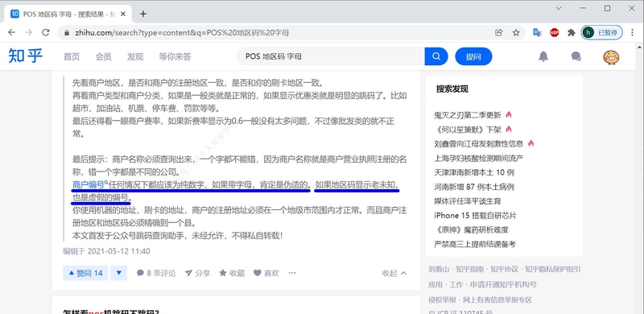
Task: Open footer link 刘看山
Action: tap(438, 269)
